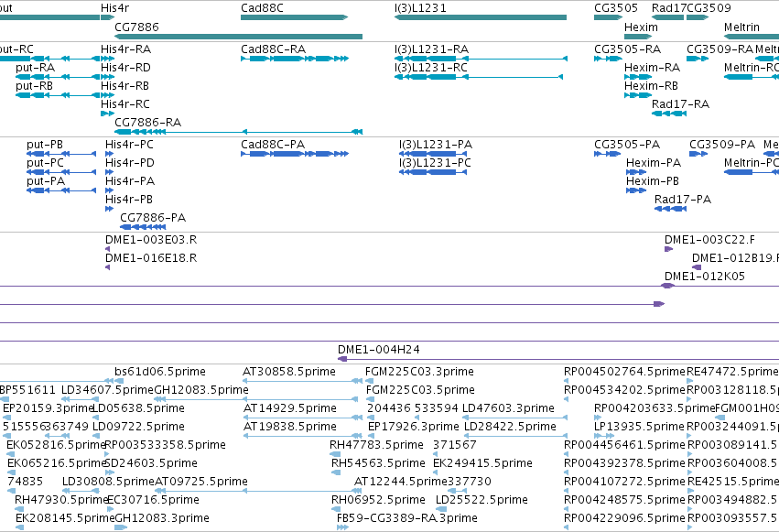The height and width of the screenshot is (532, 779).
Task: Select the l(3)L1231-RC transcript
Action: point(479,77)
